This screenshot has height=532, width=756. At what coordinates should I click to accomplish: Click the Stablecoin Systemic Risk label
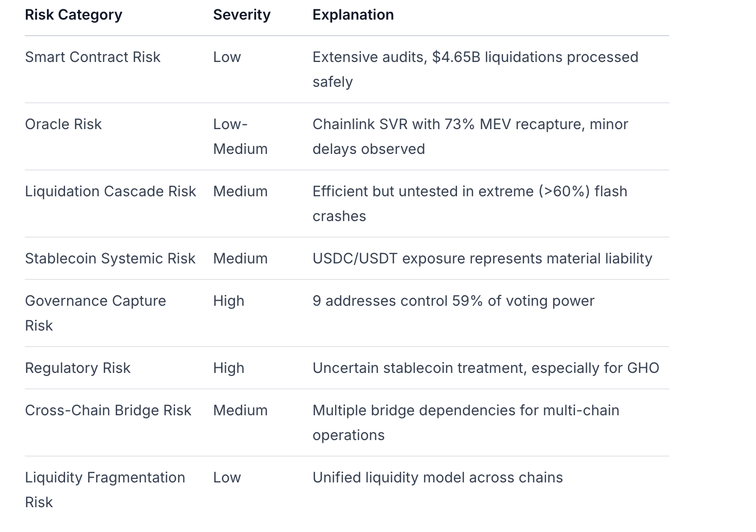click(x=110, y=259)
